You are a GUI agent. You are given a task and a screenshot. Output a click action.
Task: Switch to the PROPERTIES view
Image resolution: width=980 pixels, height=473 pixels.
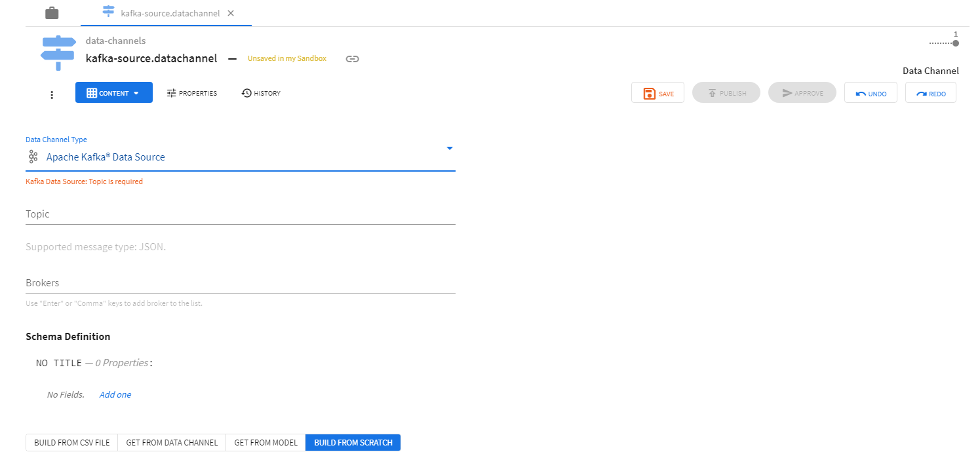(x=191, y=93)
